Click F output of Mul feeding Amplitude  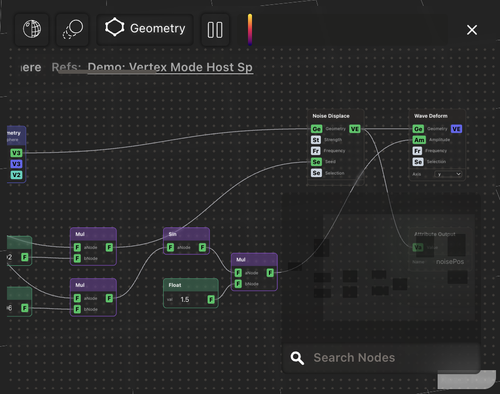[270, 273]
